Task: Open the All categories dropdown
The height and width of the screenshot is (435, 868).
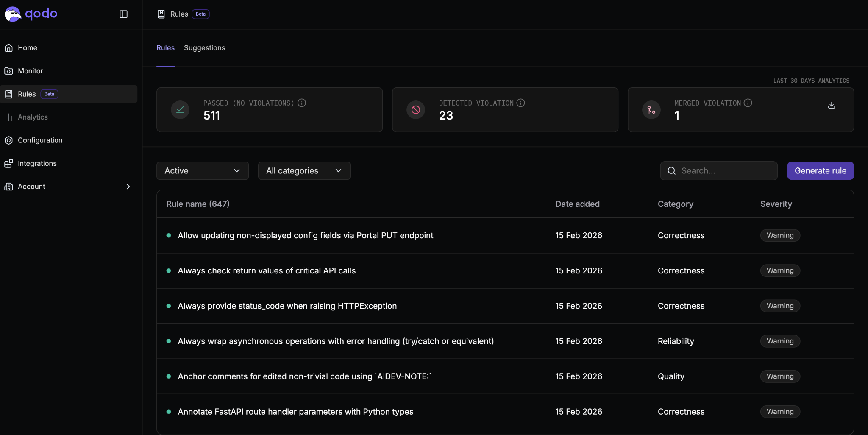Action: pos(304,171)
